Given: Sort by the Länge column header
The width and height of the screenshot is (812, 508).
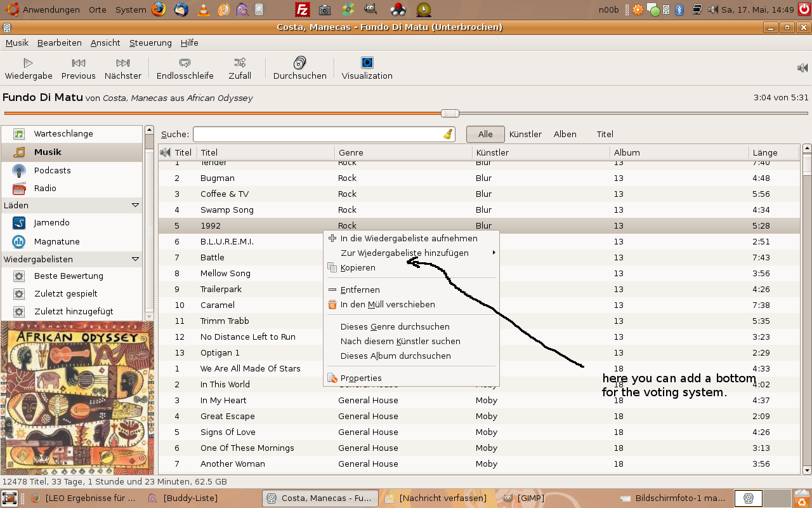Looking at the screenshot, I should tap(774, 152).
